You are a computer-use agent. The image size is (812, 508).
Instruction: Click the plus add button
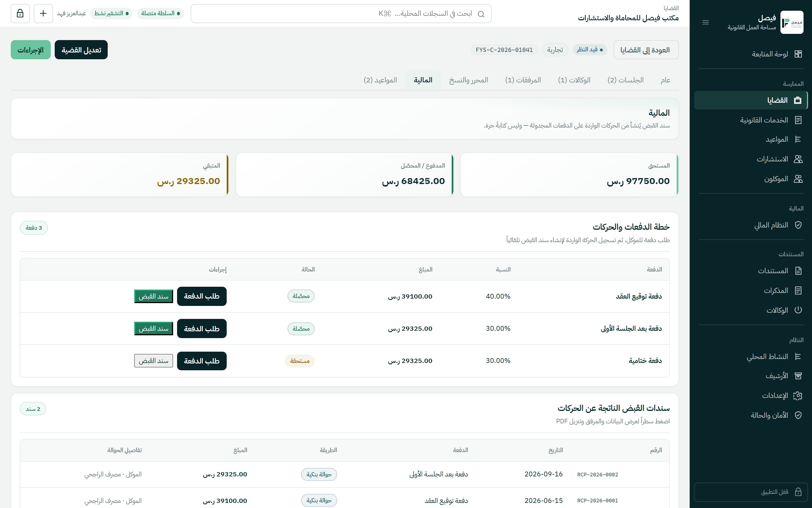click(43, 14)
